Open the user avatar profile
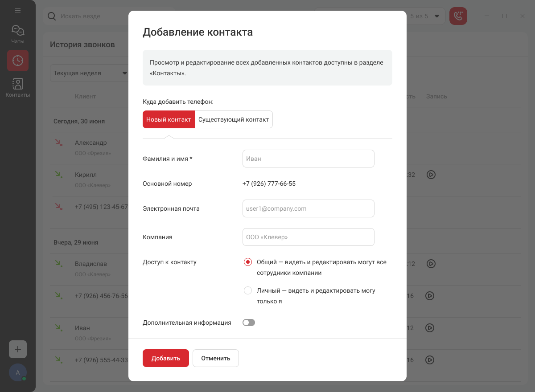This screenshot has height=392, width=535. point(18,372)
